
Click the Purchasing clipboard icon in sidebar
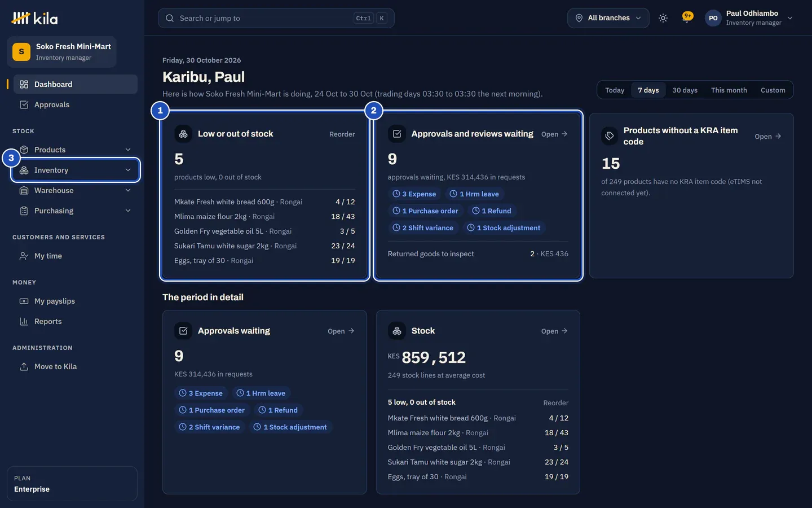[24, 211]
